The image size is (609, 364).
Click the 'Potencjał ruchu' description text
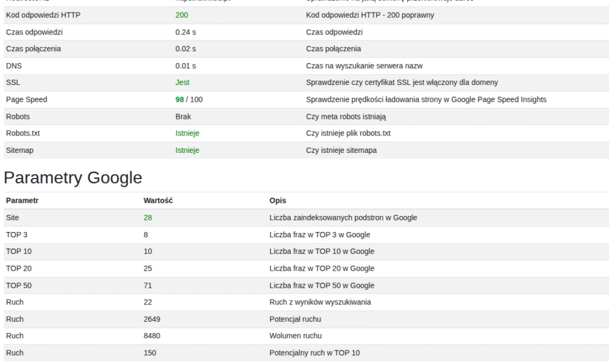tap(295, 319)
